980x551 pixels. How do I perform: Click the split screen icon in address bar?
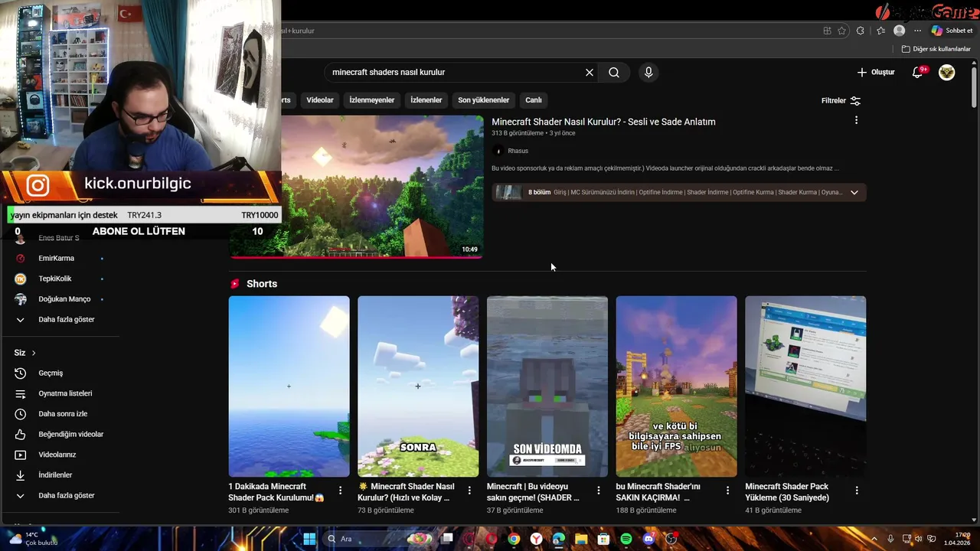[x=827, y=31]
